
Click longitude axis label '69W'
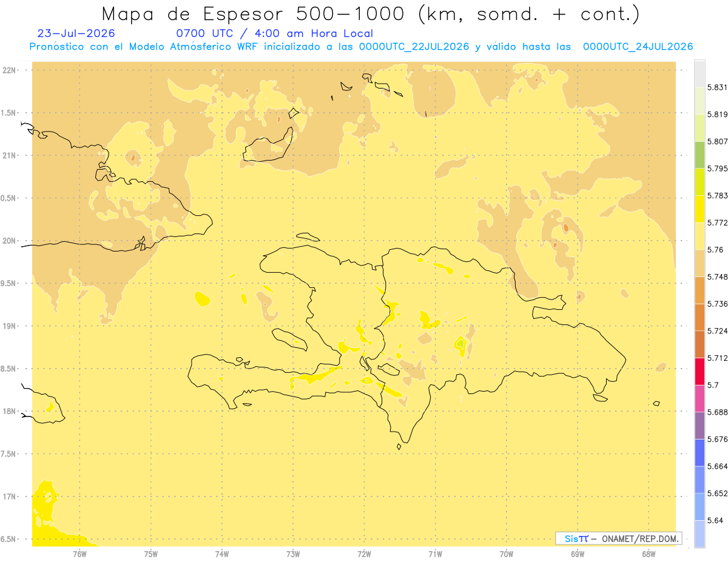(578, 554)
